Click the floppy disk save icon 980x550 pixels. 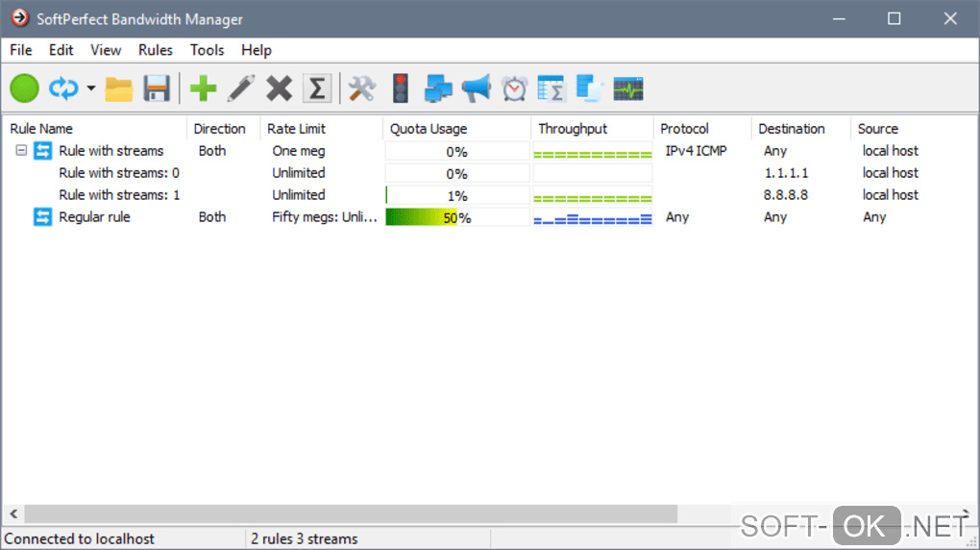(157, 88)
